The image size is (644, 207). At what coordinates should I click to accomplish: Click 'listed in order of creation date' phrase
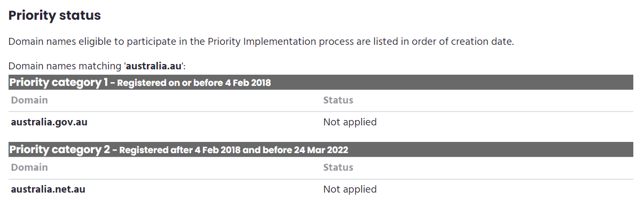click(x=443, y=42)
